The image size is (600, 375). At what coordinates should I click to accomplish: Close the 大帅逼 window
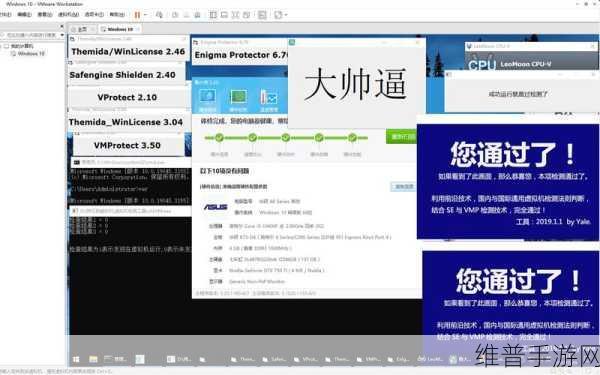point(418,42)
